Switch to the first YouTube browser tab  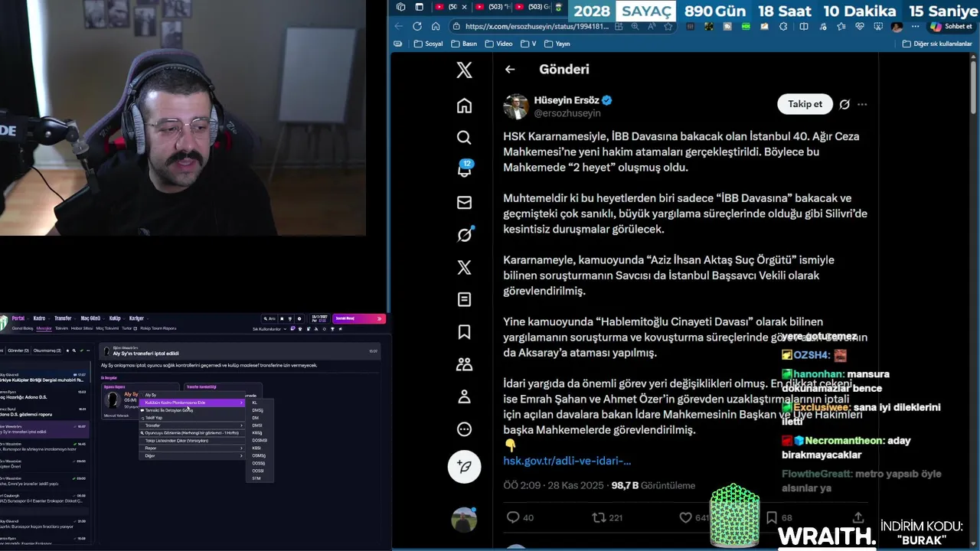(x=446, y=7)
